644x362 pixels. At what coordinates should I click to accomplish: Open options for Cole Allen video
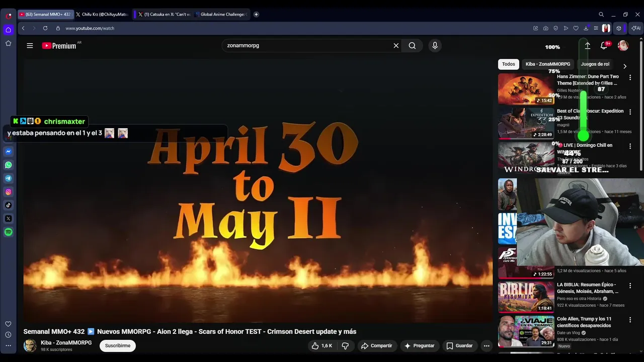[x=630, y=319]
